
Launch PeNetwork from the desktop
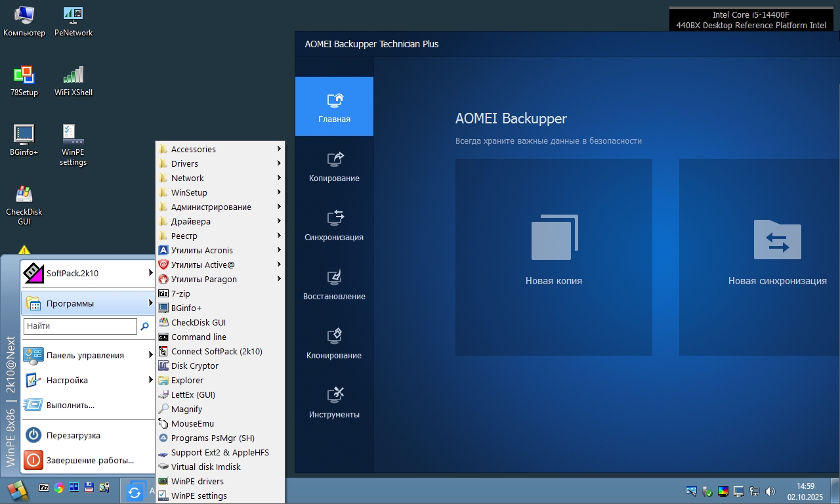73,20
